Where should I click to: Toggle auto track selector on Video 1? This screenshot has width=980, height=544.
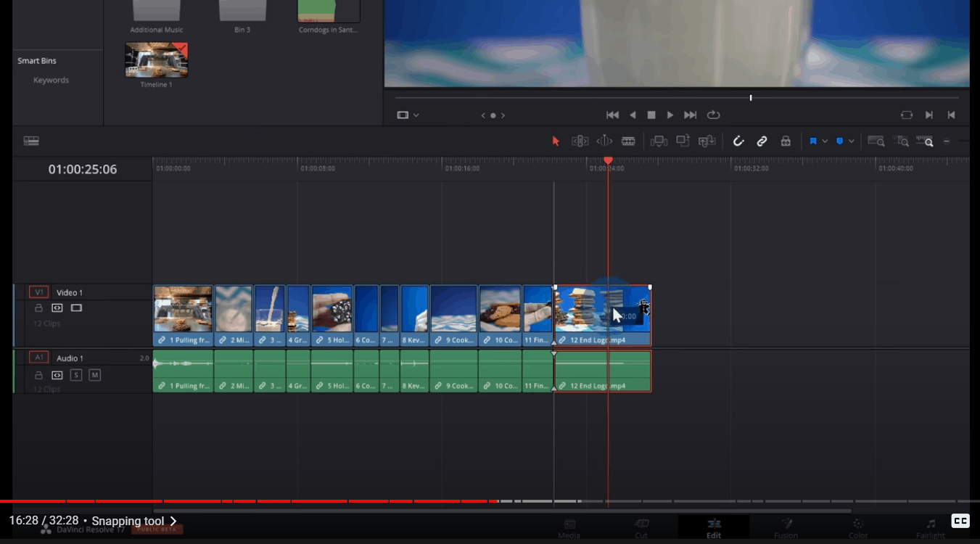57,308
